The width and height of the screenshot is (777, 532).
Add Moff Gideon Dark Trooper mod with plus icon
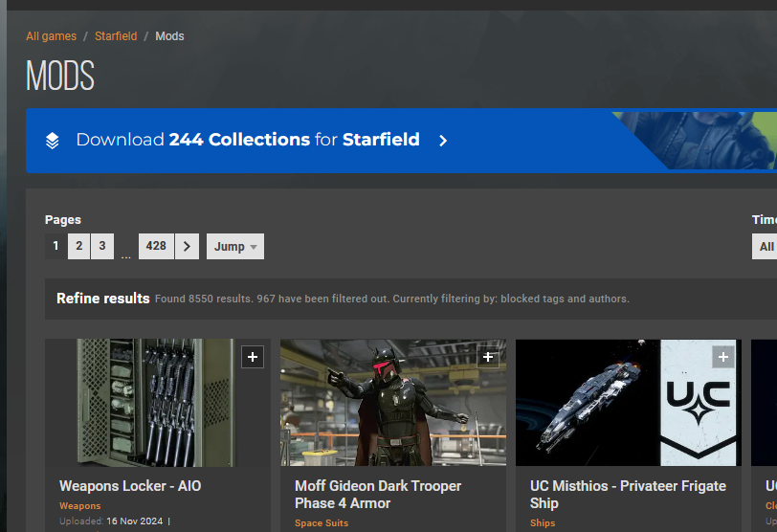(488, 357)
